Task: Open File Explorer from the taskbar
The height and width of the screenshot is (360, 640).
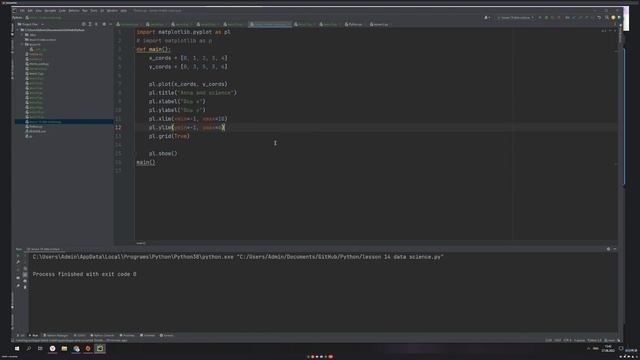Action: [64, 349]
